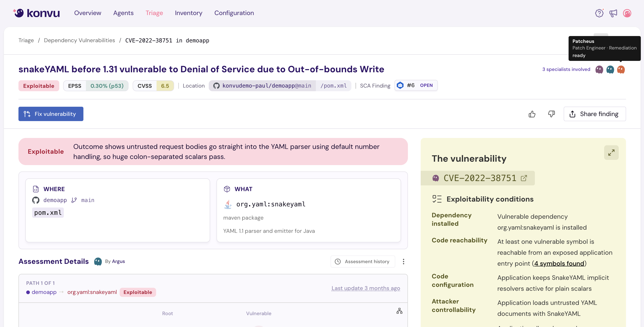Open the Configuration tab
The image size is (644, 327).
(234, 13)
